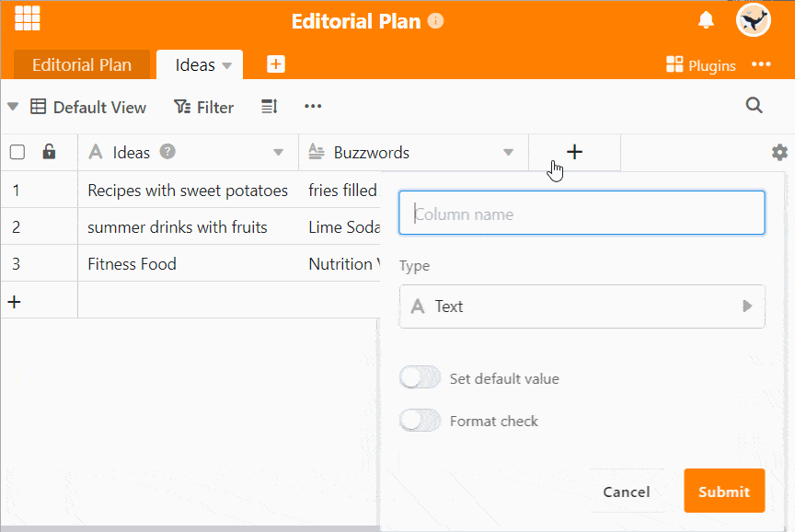Click the Cancel button
795x532 pixels.
pos(626,492)
